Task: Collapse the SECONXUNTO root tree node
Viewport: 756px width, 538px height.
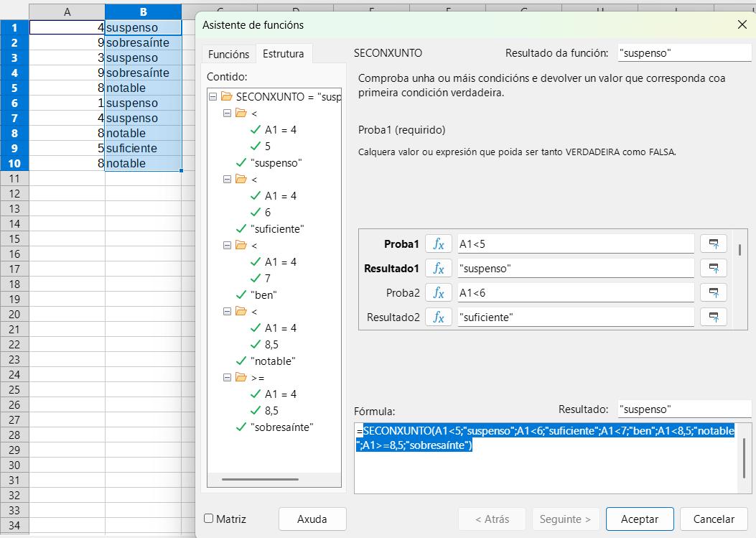Action: (x=213, y=96)
